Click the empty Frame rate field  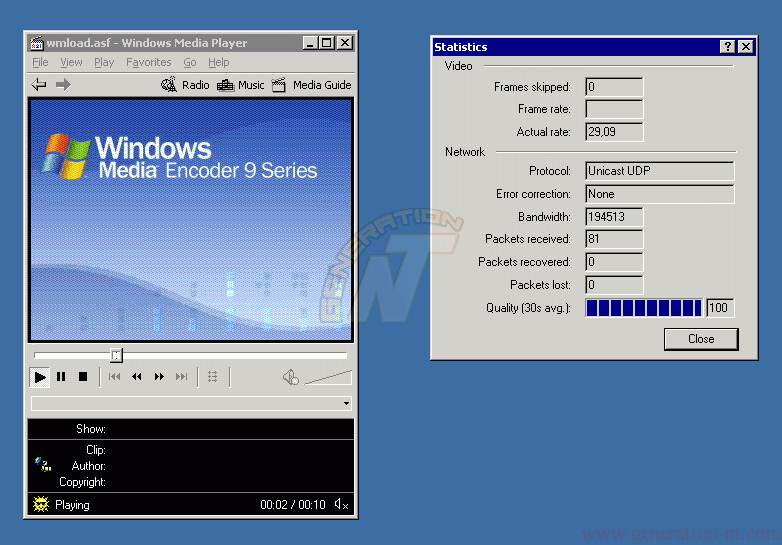(x=614, y=109)
